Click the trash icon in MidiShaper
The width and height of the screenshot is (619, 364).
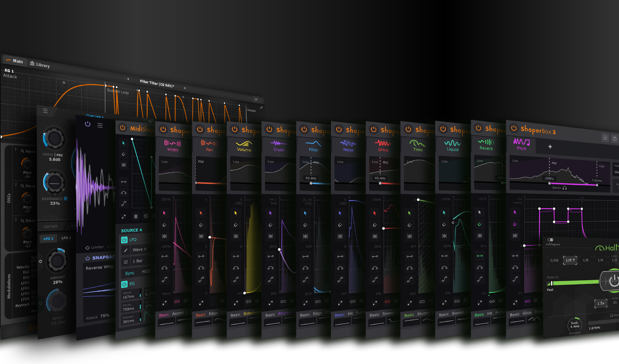pyautogui.click(x=136, y=217)
